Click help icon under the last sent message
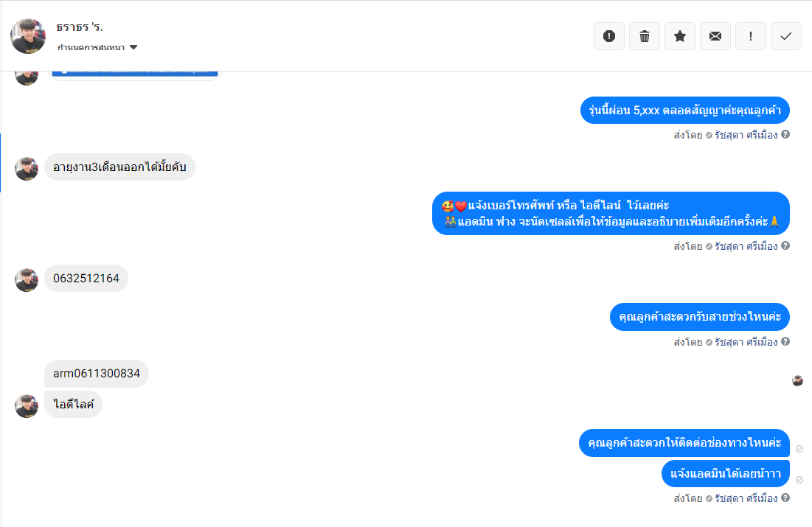Viewport: 812px width, 527px height. (x=785, y=498)
